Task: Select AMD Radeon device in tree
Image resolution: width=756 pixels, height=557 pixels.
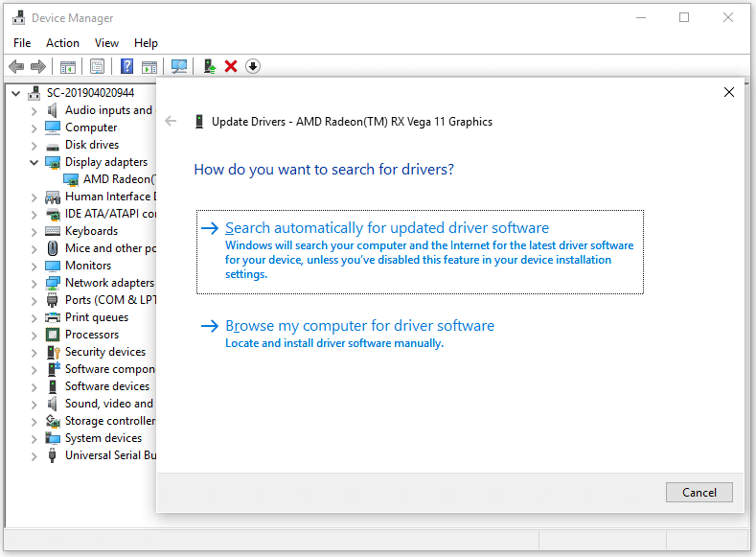Action: (119, 179)
